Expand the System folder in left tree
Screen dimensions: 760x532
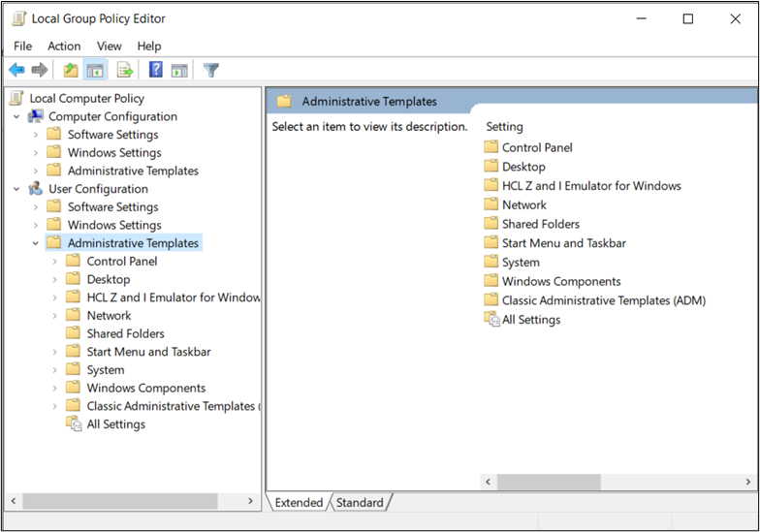click(55, 370)
